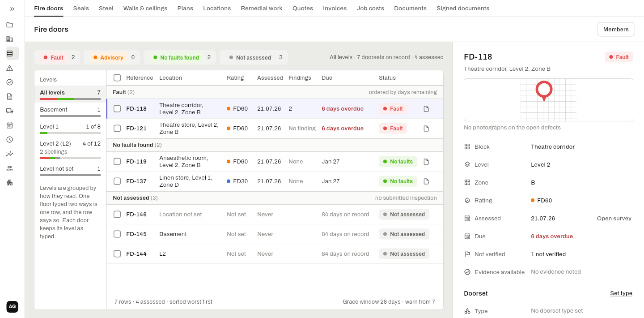The height and width of the screenshot is (318, 644).
Task: Click the AG user avatar
Action: [x=12, y=307]
